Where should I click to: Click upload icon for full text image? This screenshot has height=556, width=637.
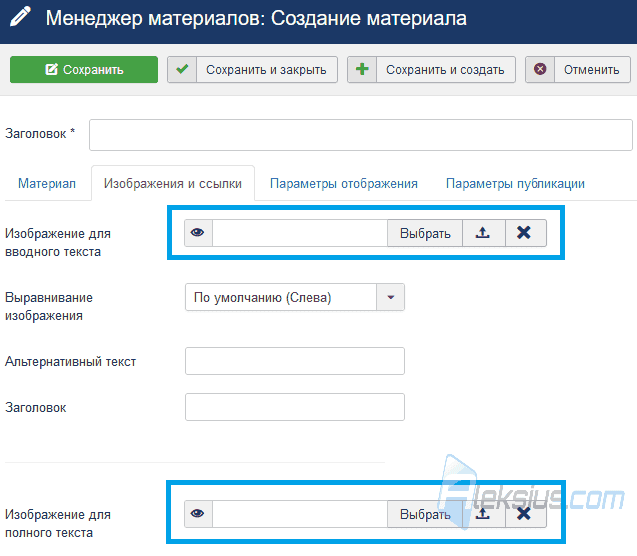pyautogui.click(x=483, y=514)
